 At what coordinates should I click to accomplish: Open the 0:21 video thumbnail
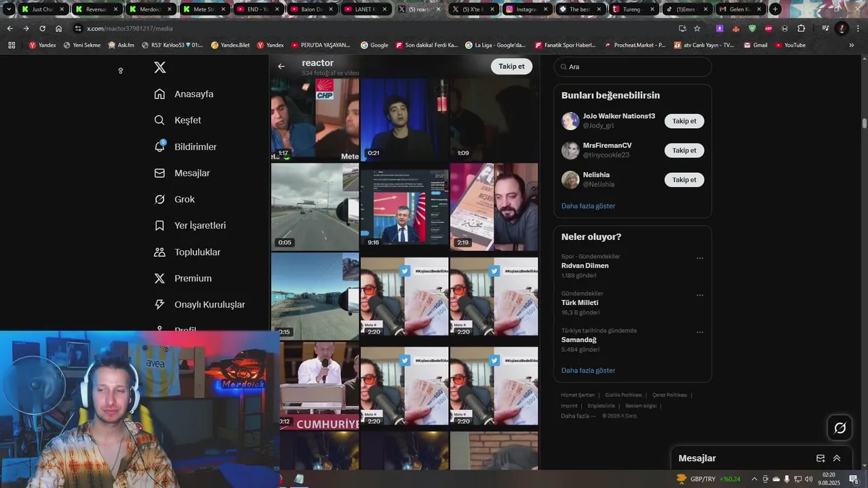click(x=404, y=119)
